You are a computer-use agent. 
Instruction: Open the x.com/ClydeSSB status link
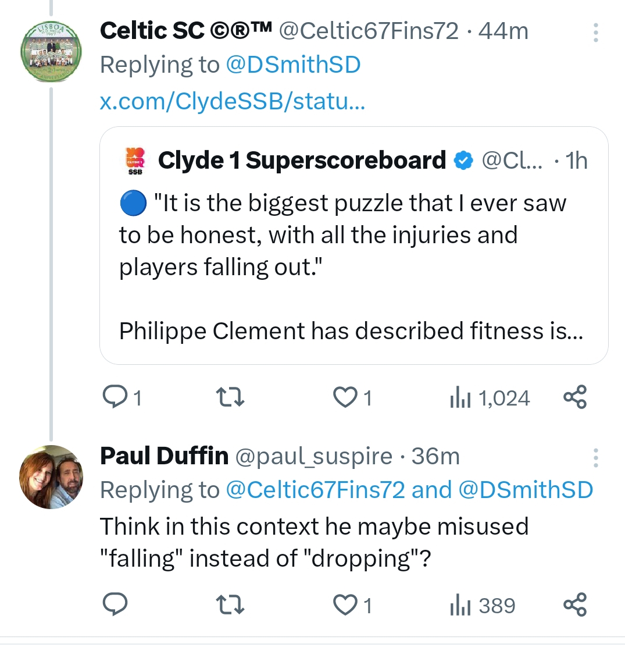coord(233,101)
